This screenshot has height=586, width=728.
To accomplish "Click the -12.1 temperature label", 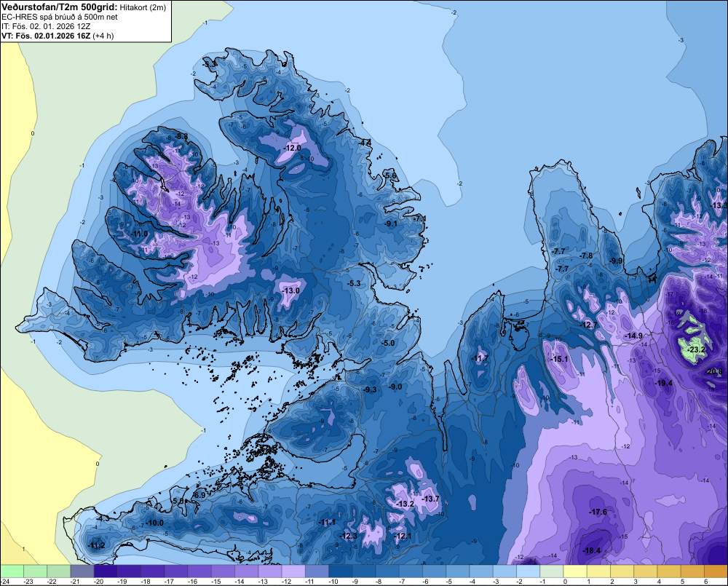I will coord(403,536).
